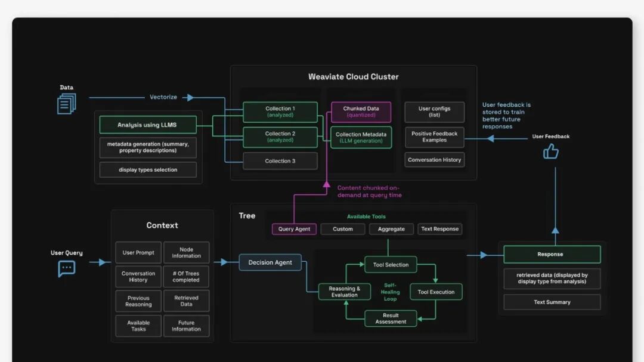Select the Collection 1 (analyzed) box
The height and width of the screenshot is (362, 644).
280,112
